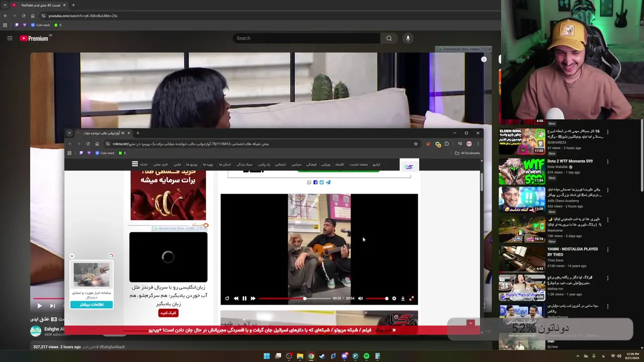Close the red breaking news ticker
The width and height of the screenshot is (644, 362).
pos(394,330)
